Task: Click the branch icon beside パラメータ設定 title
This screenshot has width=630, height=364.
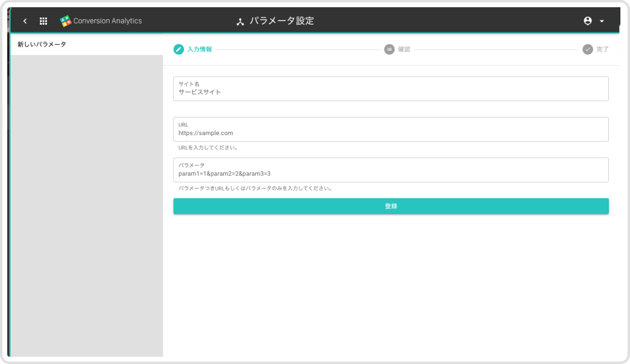Action: (x=240, y=22)
